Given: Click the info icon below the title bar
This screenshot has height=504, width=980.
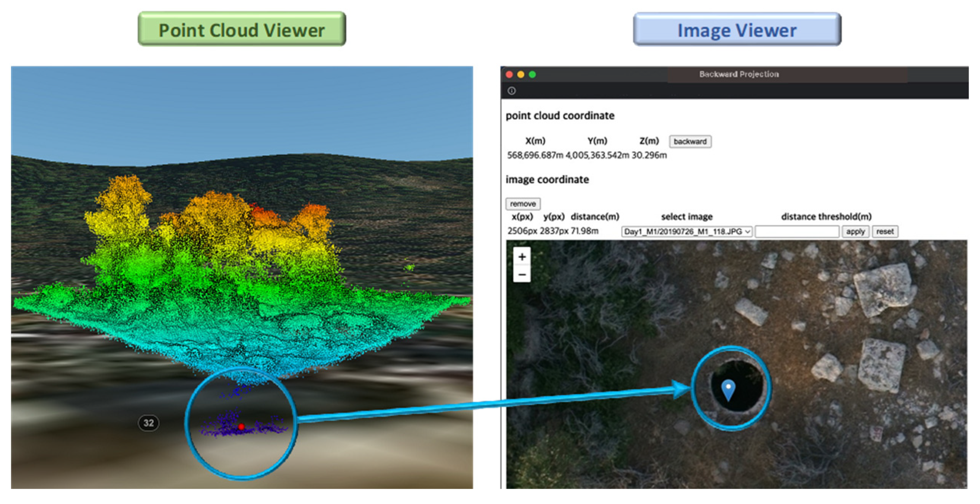Looking at the screenshot, I should tap(512, 91).
